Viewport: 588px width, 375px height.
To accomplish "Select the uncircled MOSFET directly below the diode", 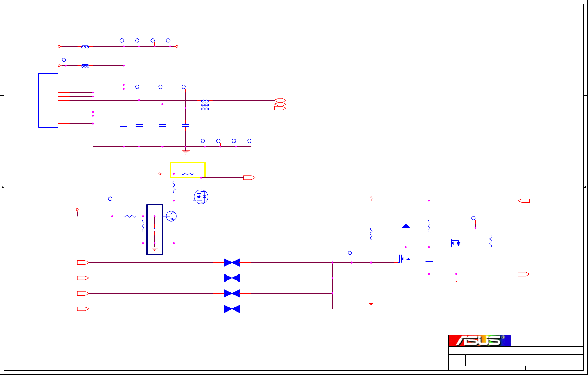I will click(x=405, y=259).
